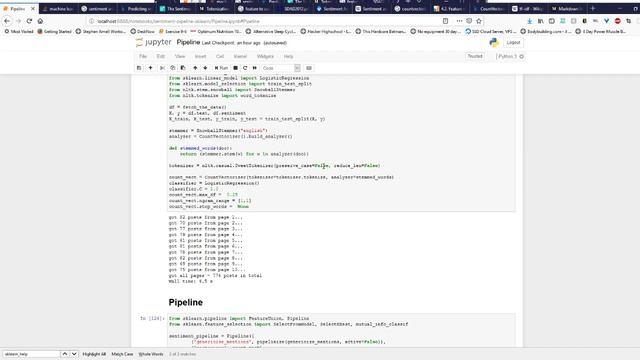640x360 pixels.
Task: Click the tokenizer TweetTokenizer code line
Action: (x=274, y=166)
